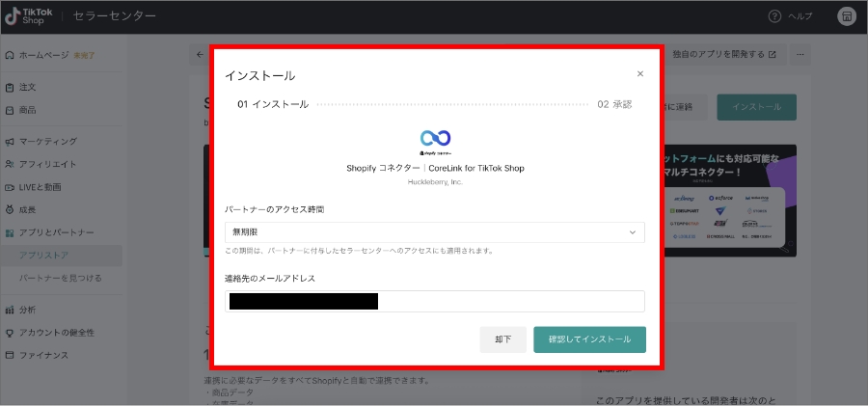
Task: Click the 01 インストール step label
Action: (x=273, y=104)
